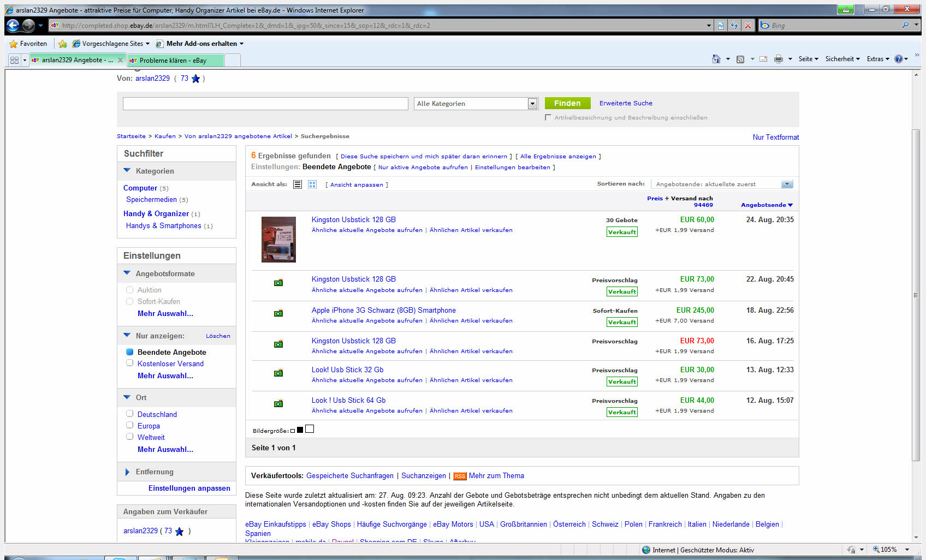Image resolution: width=926 pixels, height=560 pixels.
Task: Click the eBay search text input field
Action: [265, 104]
